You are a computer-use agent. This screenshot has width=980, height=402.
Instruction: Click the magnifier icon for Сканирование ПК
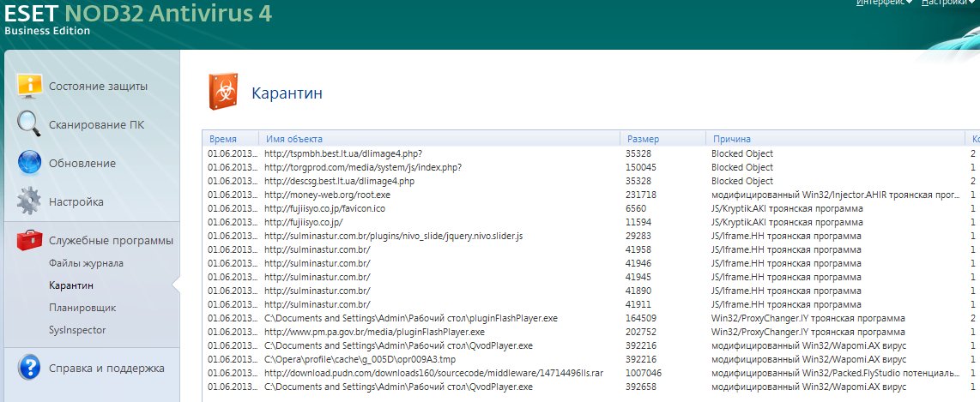coord(29,124)
